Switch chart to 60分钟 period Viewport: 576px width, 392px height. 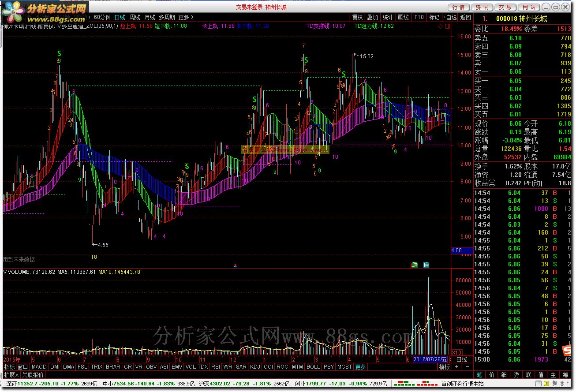(102, 17)
